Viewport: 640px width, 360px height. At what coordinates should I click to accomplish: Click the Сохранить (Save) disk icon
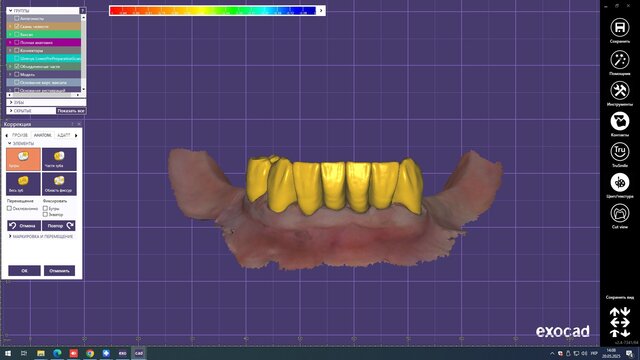(x=620, y=27)
